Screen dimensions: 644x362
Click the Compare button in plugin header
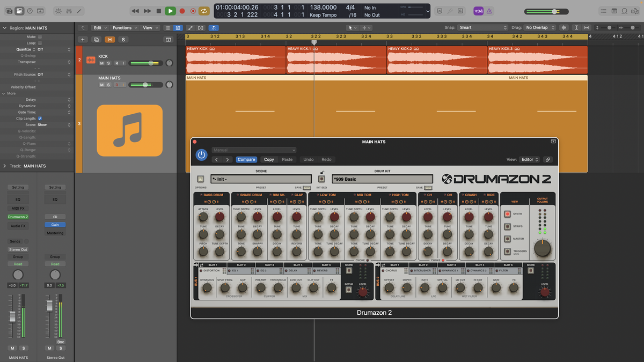[x=246, y=159]
